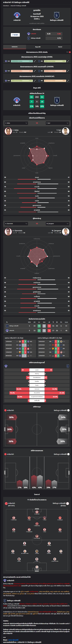Expand the UNDER ROI chart for IBA
Viewport: 72px width, 644px height.
[x=68, y=71]
